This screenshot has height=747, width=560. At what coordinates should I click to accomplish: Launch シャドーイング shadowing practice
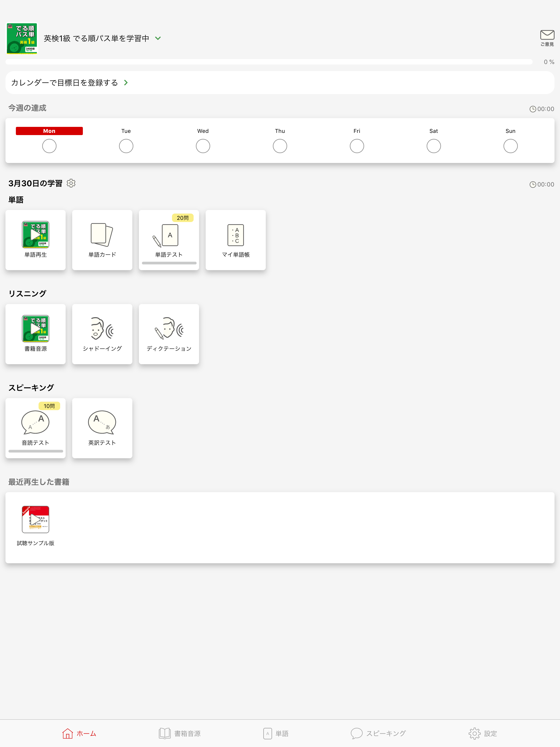(x=102, y=334)
